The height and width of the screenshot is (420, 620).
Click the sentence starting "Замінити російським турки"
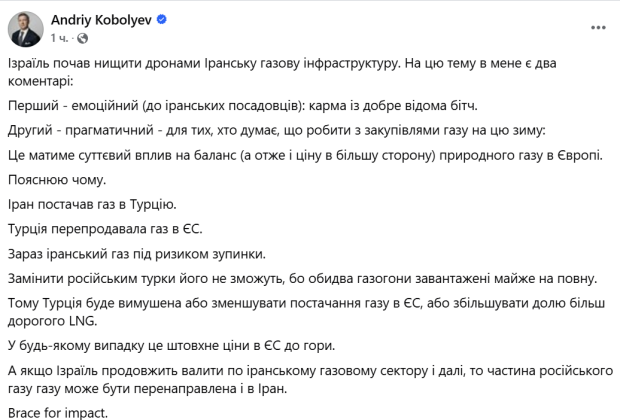302,278
